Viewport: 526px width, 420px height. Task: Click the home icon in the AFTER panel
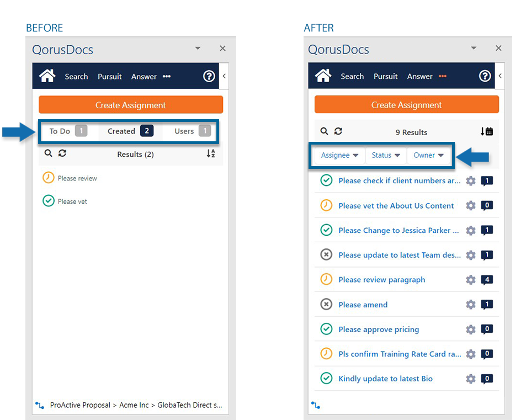pyautogui.click(x=323, y=76)
